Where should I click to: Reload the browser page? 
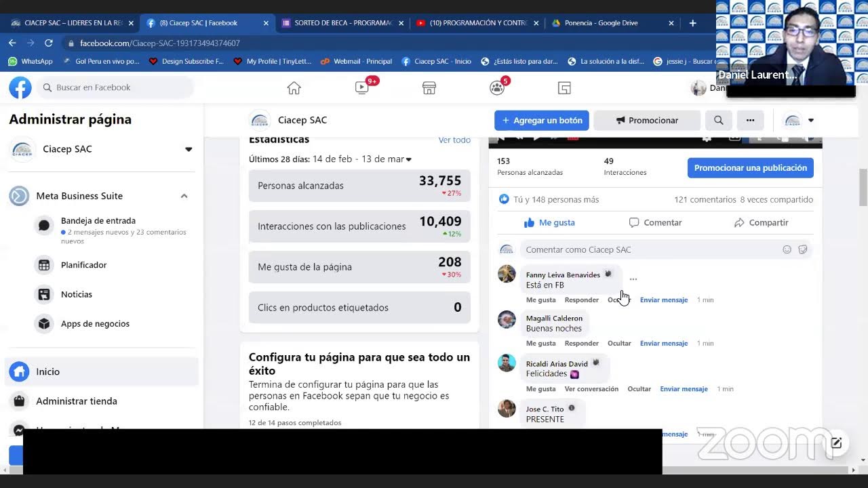[48, 43]
